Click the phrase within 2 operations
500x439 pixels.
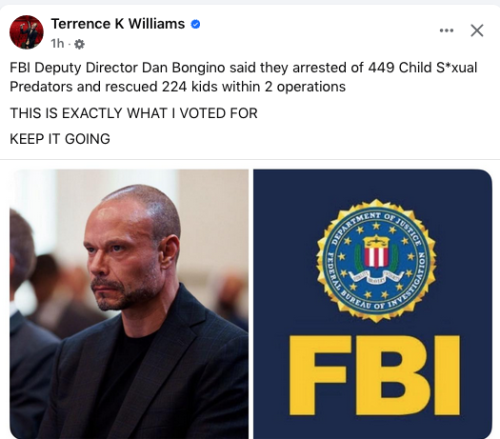[x=284, y=87]
